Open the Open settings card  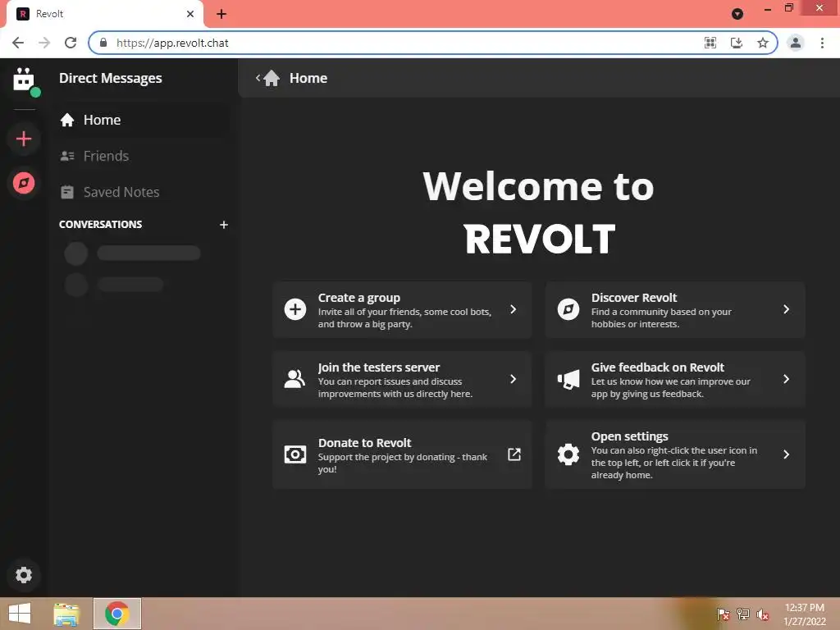click(x=675, y=454)
